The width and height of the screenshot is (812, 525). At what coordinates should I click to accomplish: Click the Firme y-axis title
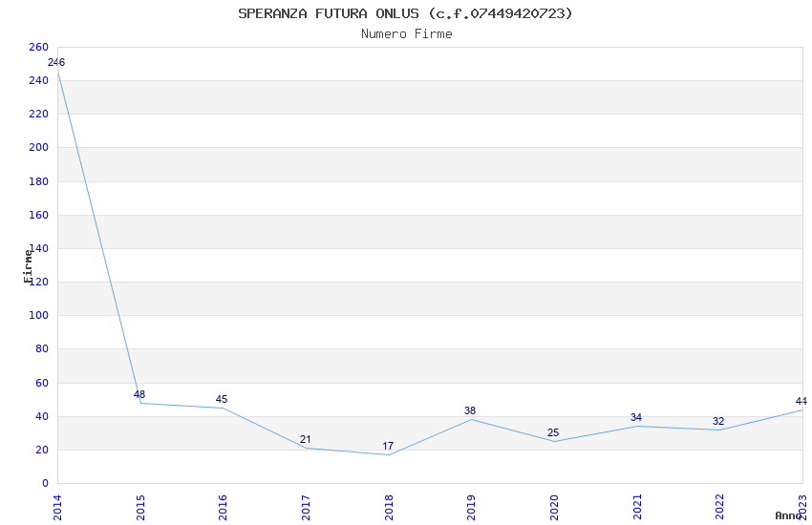28,266
